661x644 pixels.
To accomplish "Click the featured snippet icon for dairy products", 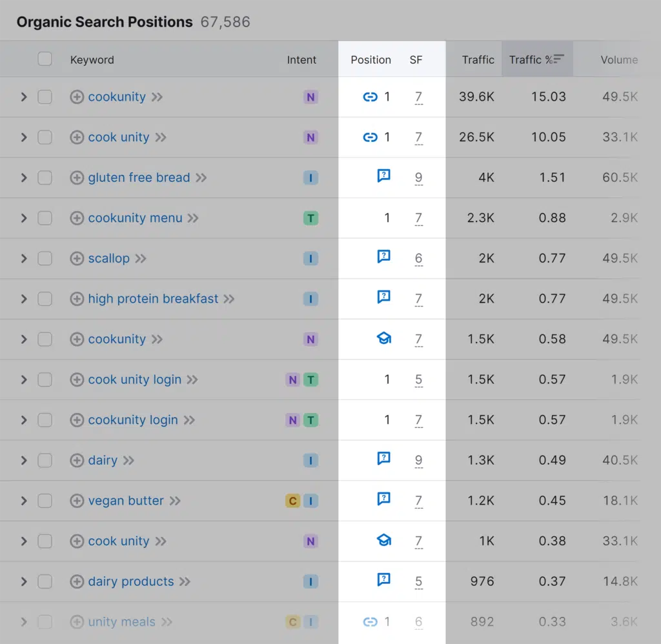I will click(383, 580).
